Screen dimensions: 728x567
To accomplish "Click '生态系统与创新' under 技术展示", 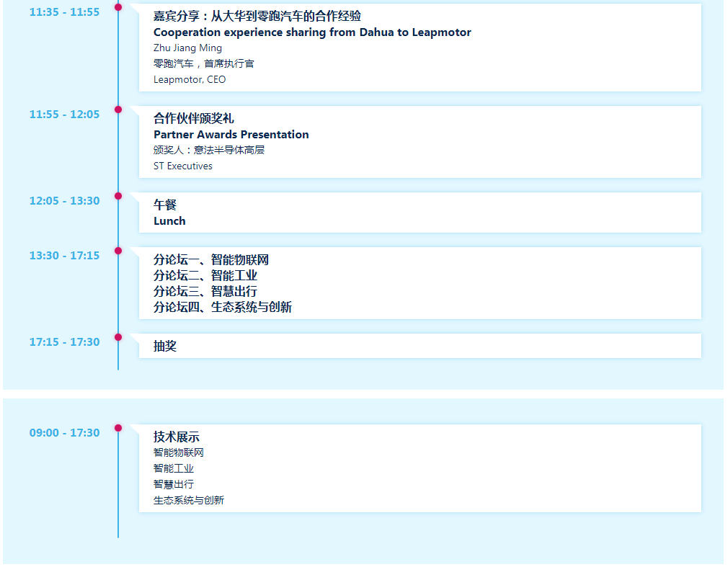I will [x=189, y=500].
